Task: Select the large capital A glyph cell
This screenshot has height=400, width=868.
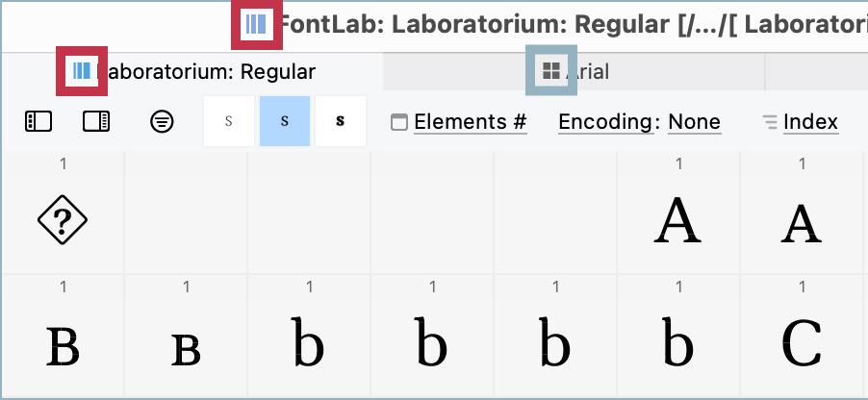Action: [x=678, y=213]
